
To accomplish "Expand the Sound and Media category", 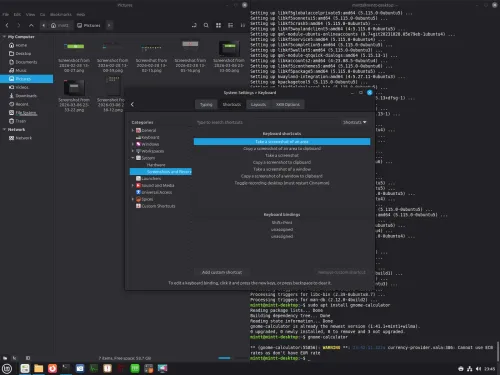I will (x=133, y=185).
